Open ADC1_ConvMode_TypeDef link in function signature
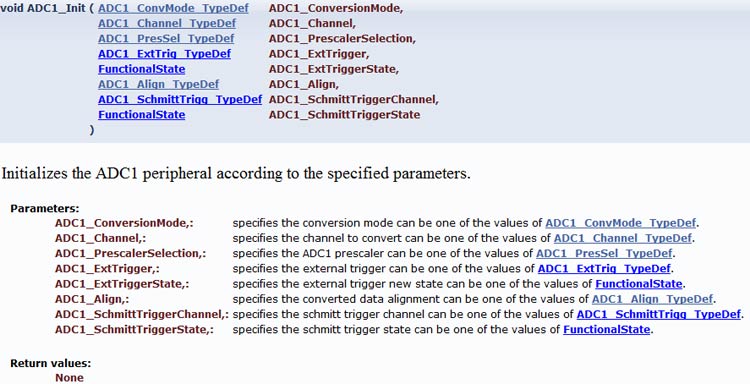The width and height of the screenshot is (750, 384). click(x=174, y=8)
